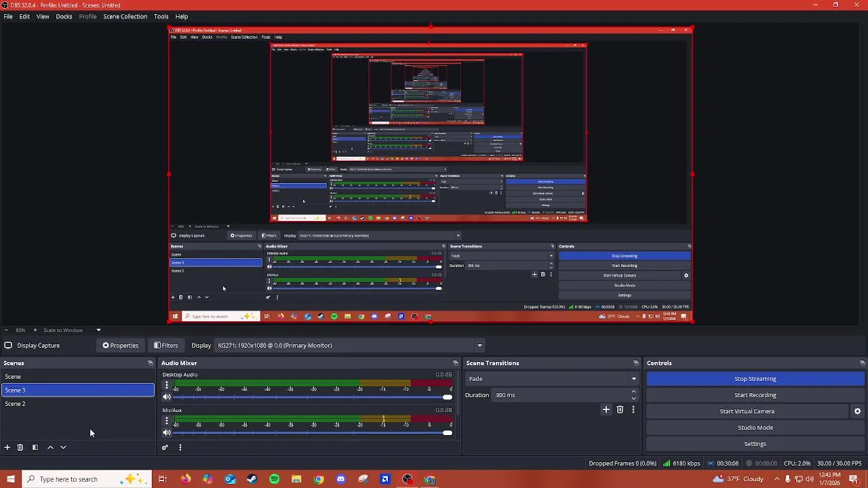Click the 37°F Cloudy weather widget
Image resolution: width=868 pixels, height=488 pixels.
738,479
